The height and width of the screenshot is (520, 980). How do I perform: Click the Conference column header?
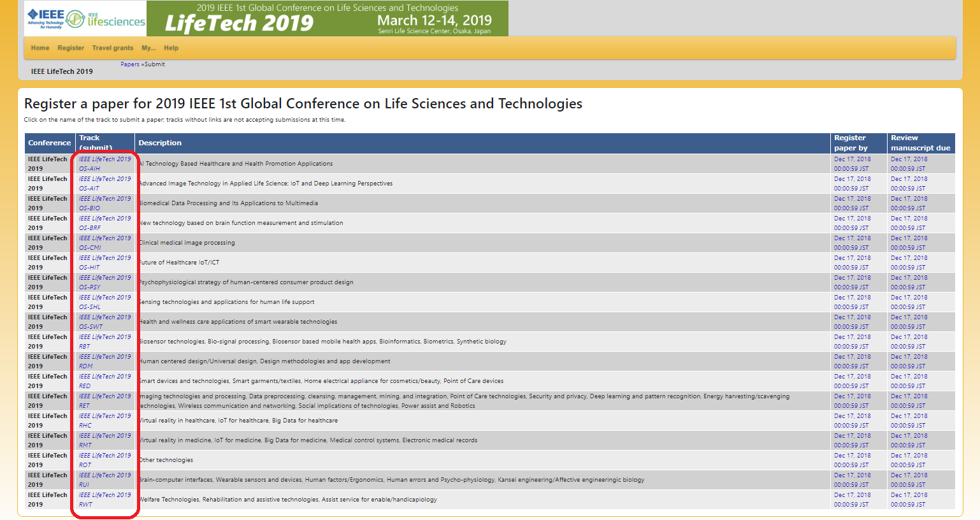point(50,143)
